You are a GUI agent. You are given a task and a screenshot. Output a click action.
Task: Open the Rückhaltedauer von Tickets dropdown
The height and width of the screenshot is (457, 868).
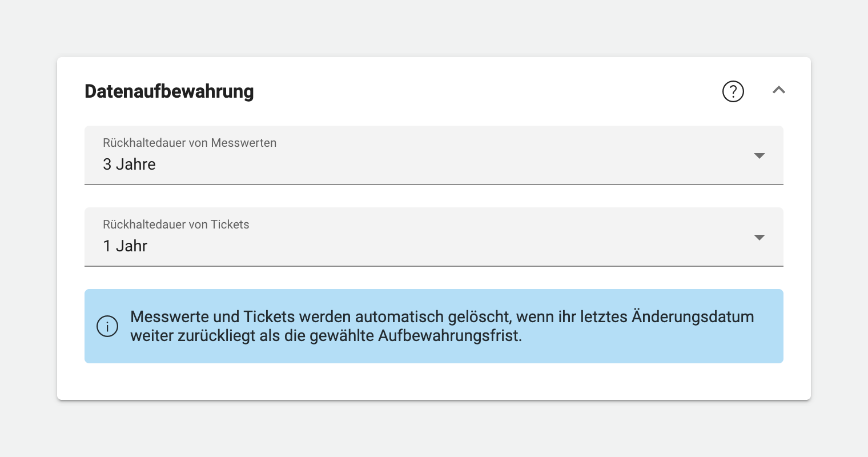pyautogui.click(x=759, y=237)
